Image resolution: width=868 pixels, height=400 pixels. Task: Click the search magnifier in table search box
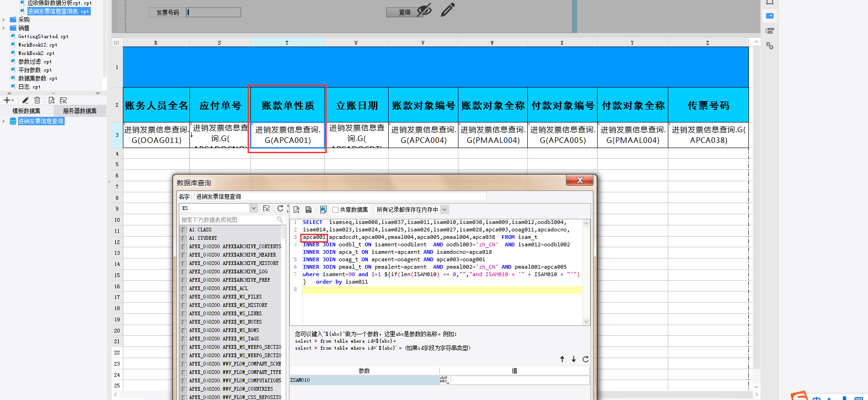pyautogui.click(x=280, y=220)
